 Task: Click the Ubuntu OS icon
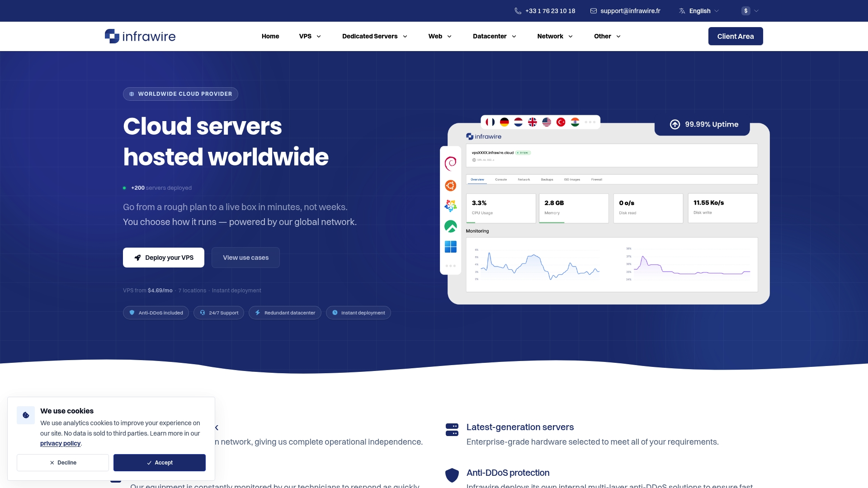451,186
